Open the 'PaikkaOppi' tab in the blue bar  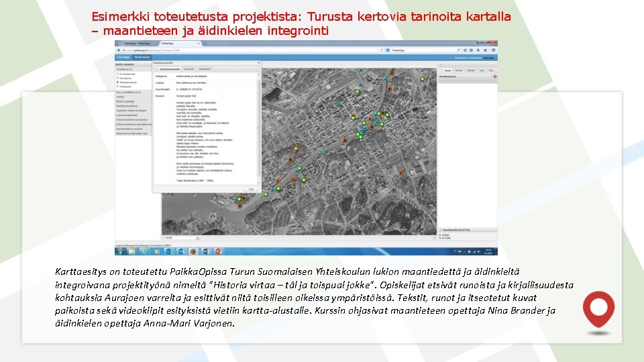coord(123,58)
